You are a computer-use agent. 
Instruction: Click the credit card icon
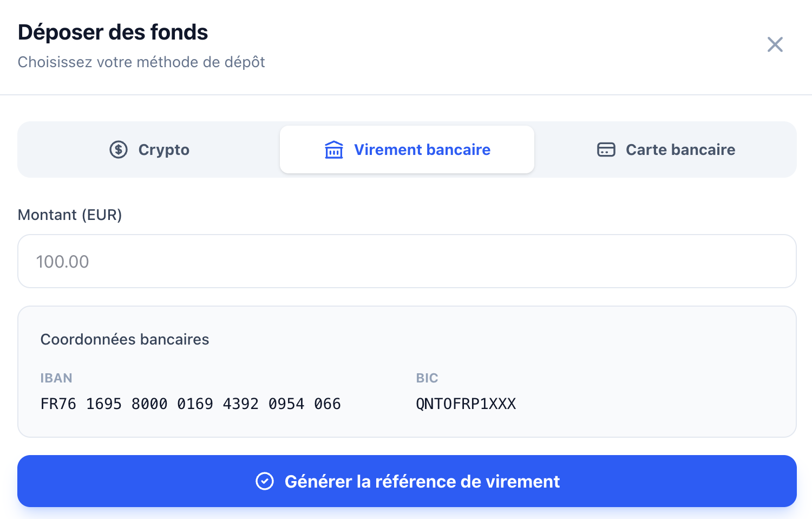[x=606, y=150]
